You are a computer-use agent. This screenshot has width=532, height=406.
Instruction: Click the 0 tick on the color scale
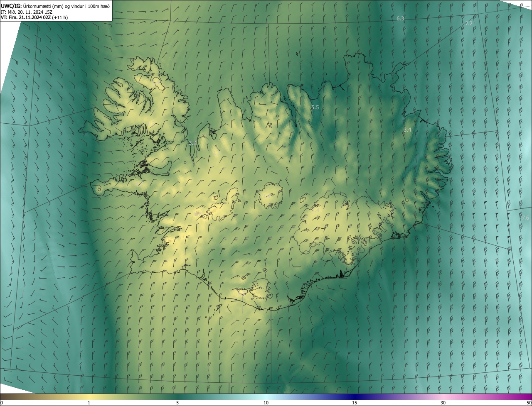pyautogui.click(x=2, y=403)
